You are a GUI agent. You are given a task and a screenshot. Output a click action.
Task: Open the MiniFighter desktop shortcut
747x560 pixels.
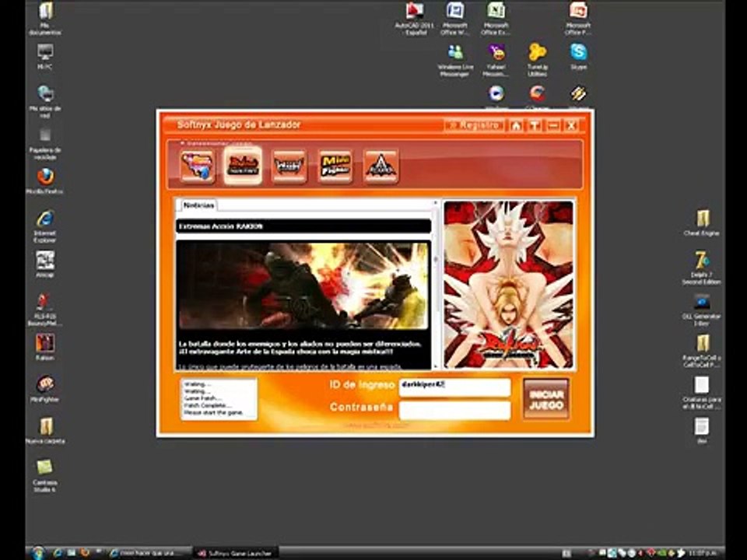[x=45, y=389]
